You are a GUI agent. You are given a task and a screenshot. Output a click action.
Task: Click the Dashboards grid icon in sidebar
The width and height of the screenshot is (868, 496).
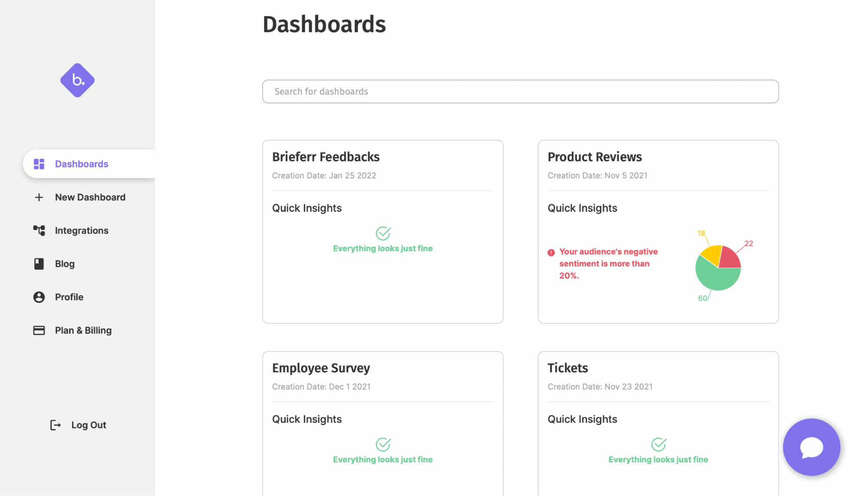pos(39,164)
